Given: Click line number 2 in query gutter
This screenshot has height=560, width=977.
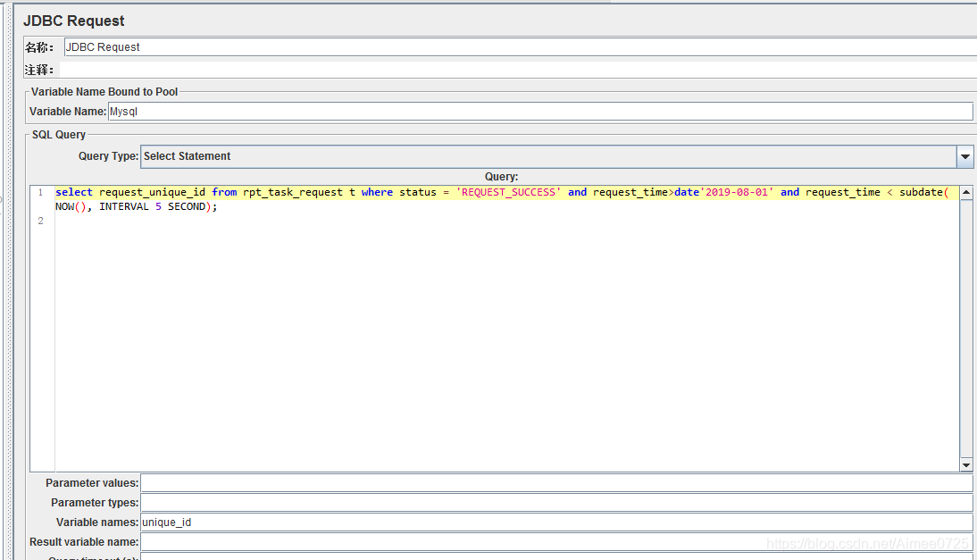Looking at the screenshot, I should (x=40, y=221).
